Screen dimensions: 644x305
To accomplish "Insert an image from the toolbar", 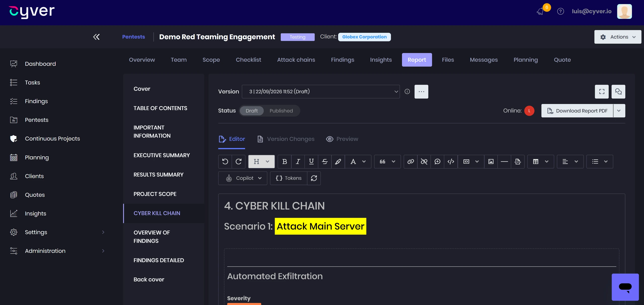I will pyautogui.click(x=491, y=162).
